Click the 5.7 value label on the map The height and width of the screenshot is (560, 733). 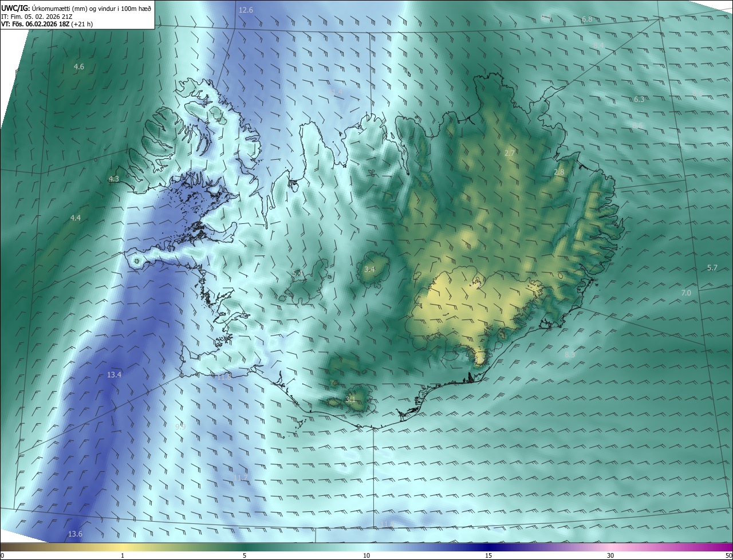click(712, 268)
